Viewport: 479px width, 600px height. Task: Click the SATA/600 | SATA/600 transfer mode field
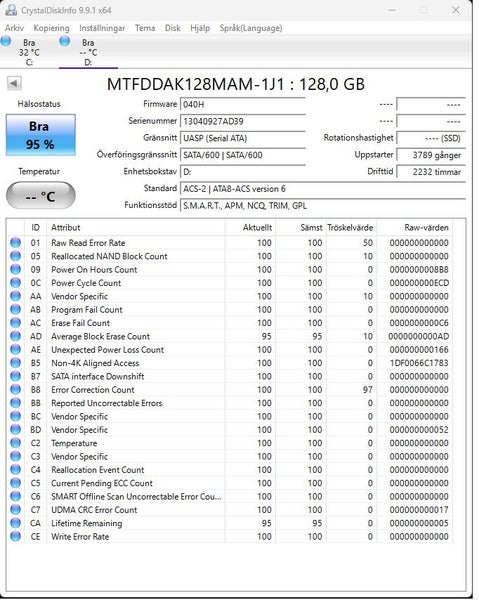click(243, 155)
